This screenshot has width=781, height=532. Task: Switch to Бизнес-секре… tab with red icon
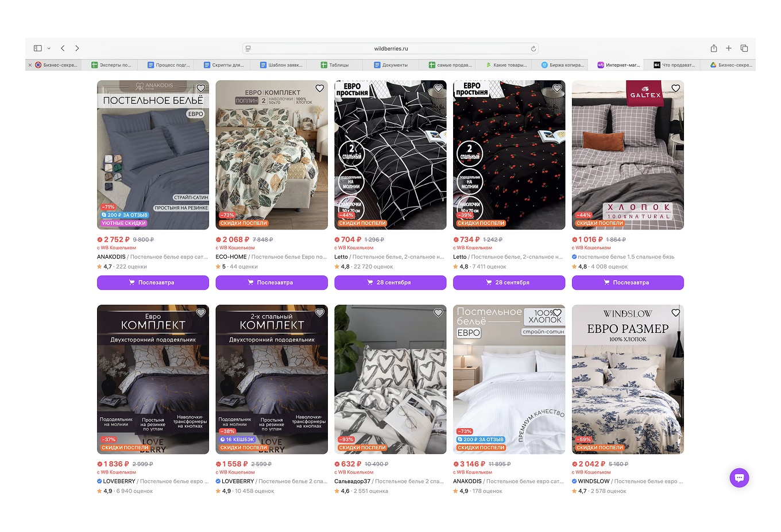coord(55,65)
